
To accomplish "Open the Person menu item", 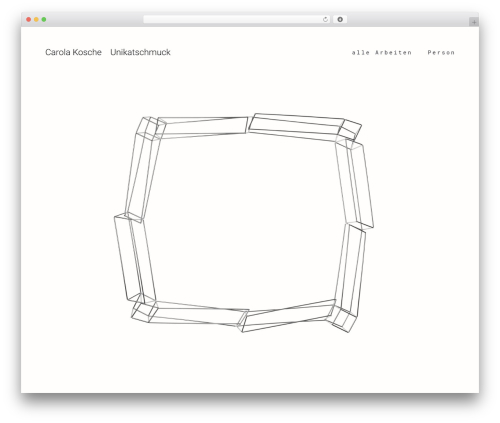I will coord(441,53).
